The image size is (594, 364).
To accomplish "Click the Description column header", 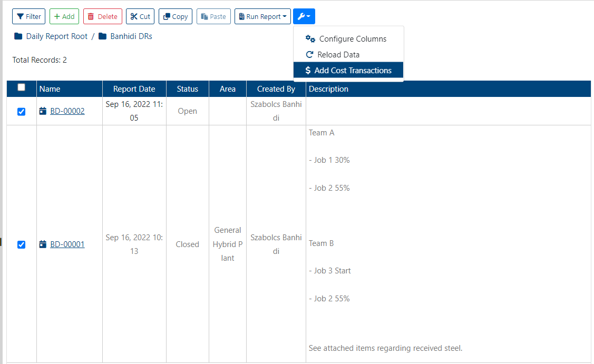I will click(x=449, y=88).
